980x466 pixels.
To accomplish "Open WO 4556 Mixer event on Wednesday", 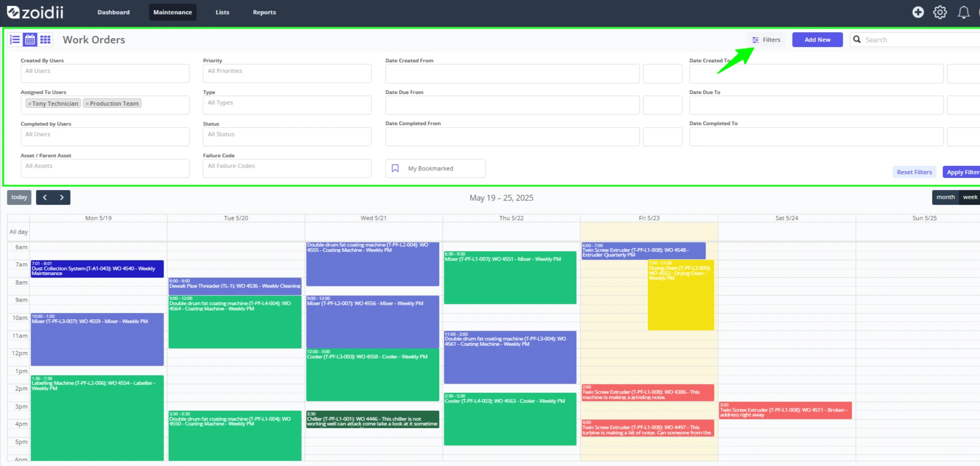I will (x=373, y=322).
